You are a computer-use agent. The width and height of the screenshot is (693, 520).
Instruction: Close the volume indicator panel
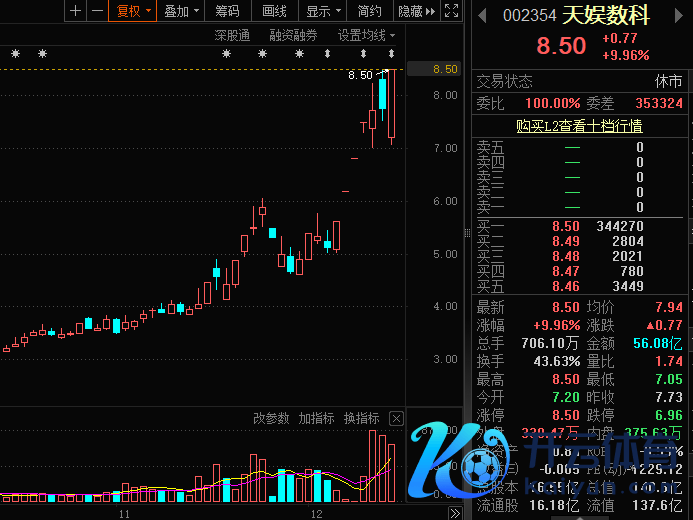click(x=396, y=418)
